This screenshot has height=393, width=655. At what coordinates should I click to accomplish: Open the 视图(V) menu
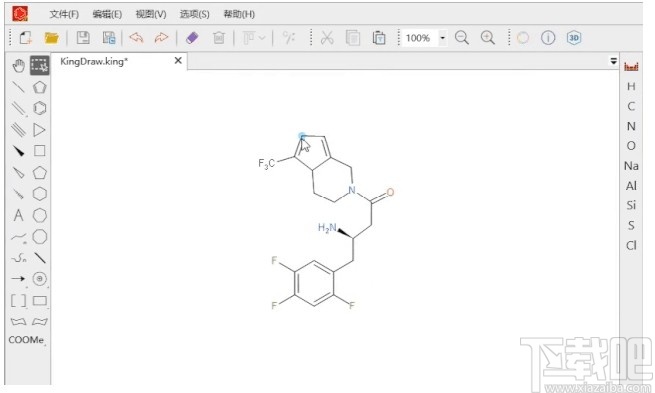(151, 14)
